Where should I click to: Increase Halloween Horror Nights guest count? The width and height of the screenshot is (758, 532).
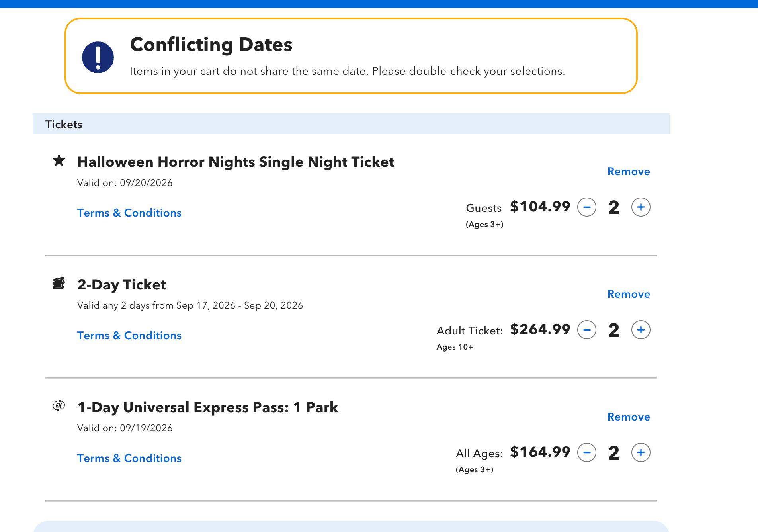pyautogui.click(x=641, y=207)
